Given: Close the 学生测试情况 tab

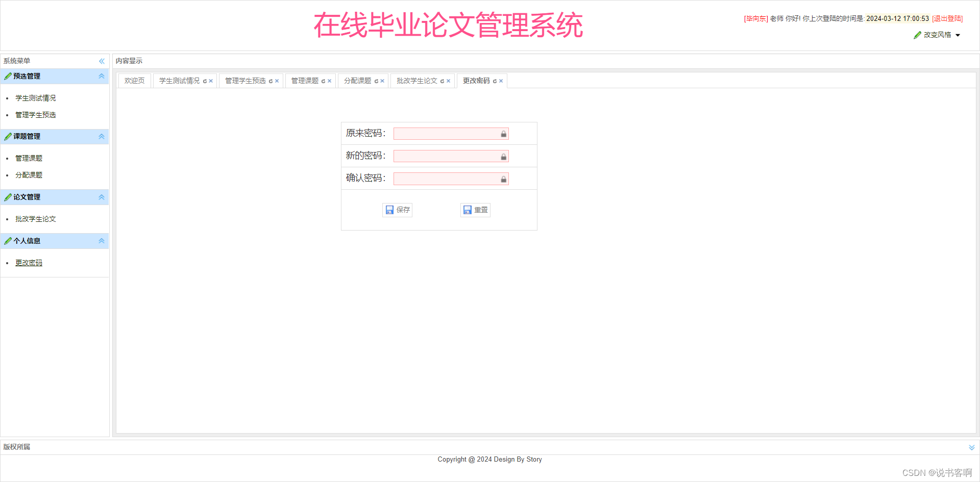Looking at the screenshot, I should [x=211, y=81].
